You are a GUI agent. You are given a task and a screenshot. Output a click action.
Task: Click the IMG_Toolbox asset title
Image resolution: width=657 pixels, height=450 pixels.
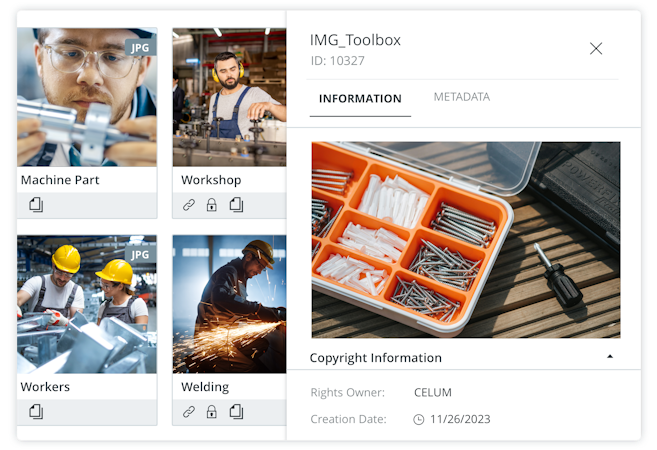click(x=355, y=40)
